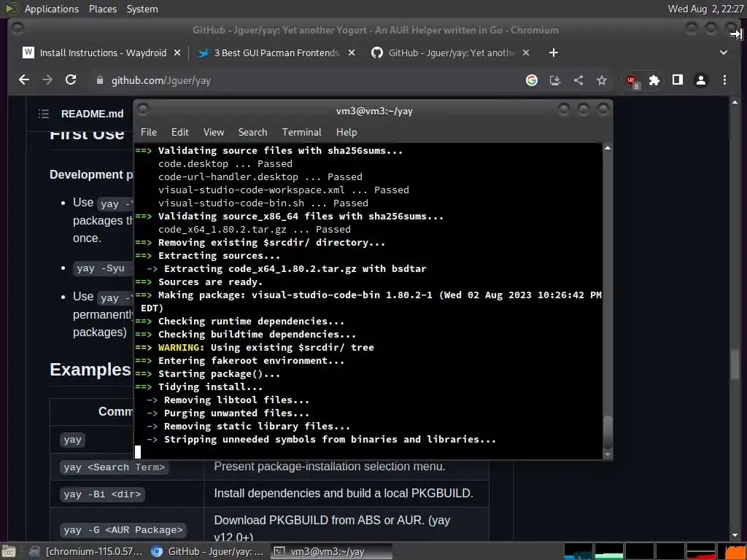The width and height of the screenshot is (747, 560).
Task: Click page scrollbar up arrow
Action: [x=735, y=102]
